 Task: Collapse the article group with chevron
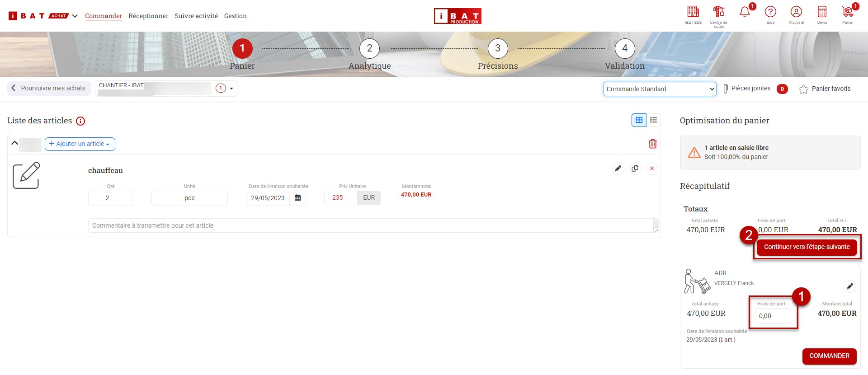(x=14, y=143)
